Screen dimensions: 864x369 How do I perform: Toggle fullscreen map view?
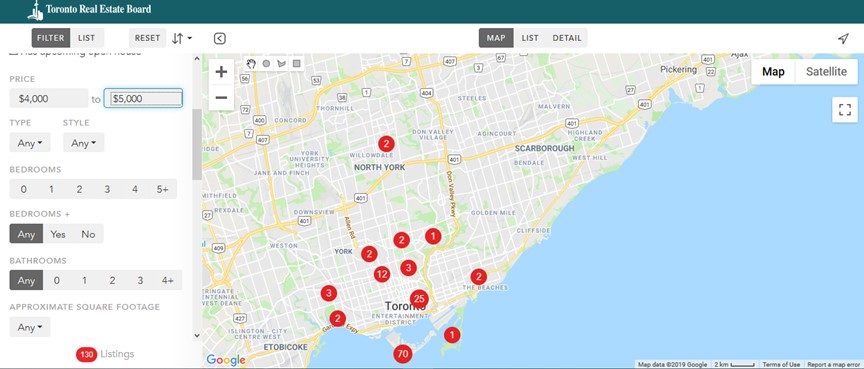[x=845, y=109]
